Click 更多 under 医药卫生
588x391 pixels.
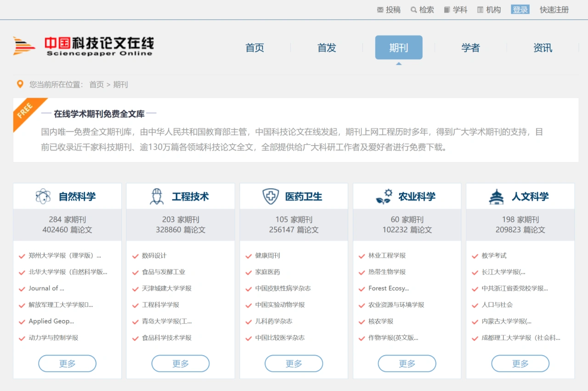click(294, 363)
